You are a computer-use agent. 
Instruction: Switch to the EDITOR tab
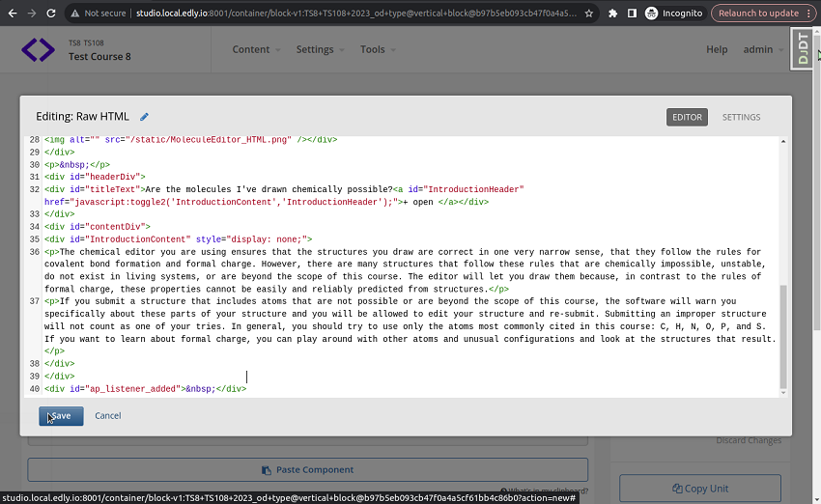687,117
